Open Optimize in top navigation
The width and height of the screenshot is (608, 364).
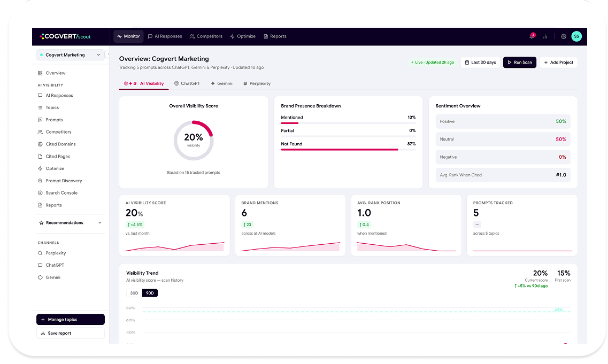pos(243,36)
